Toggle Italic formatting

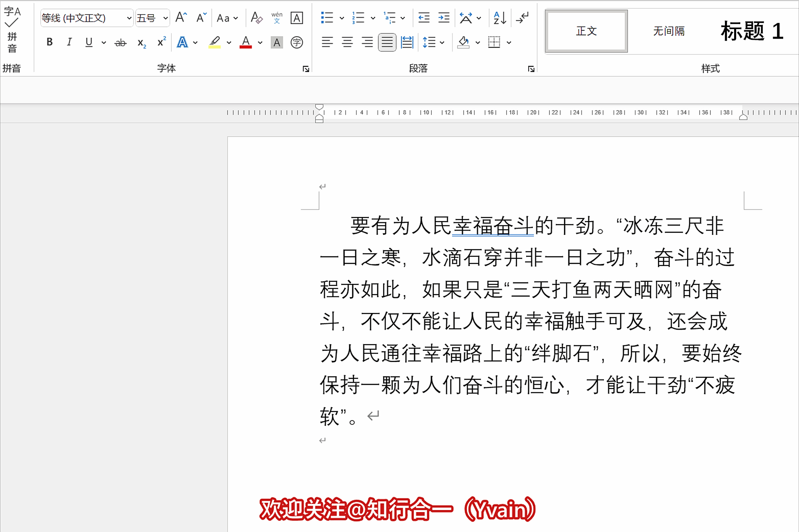(69, 42)
